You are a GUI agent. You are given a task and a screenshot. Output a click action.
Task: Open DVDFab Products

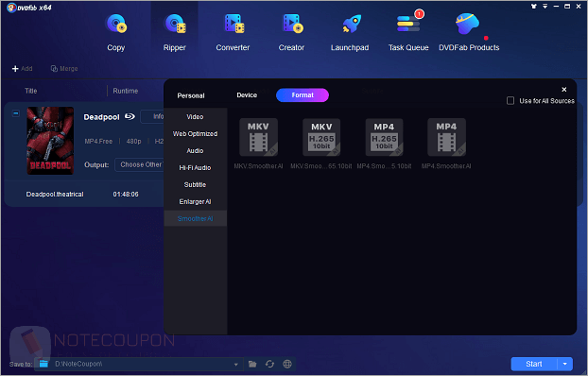(x=469, y=33)
